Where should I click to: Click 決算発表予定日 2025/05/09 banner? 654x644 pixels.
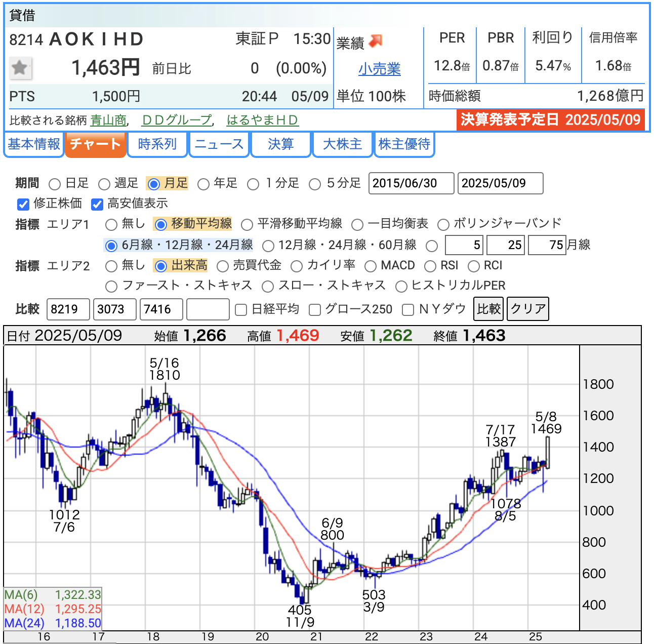tap(550, 120)
